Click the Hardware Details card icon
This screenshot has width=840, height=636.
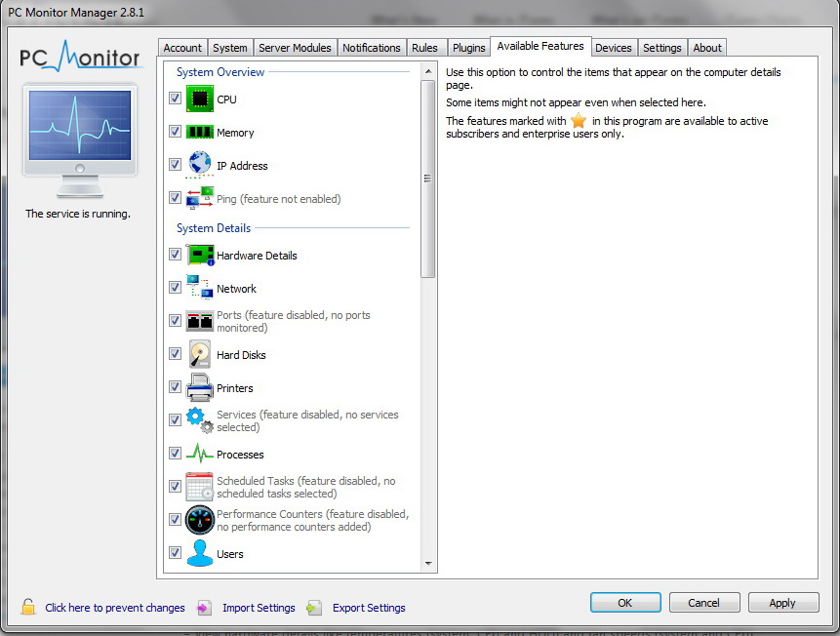pyautogui.click(x=200, y=255)
